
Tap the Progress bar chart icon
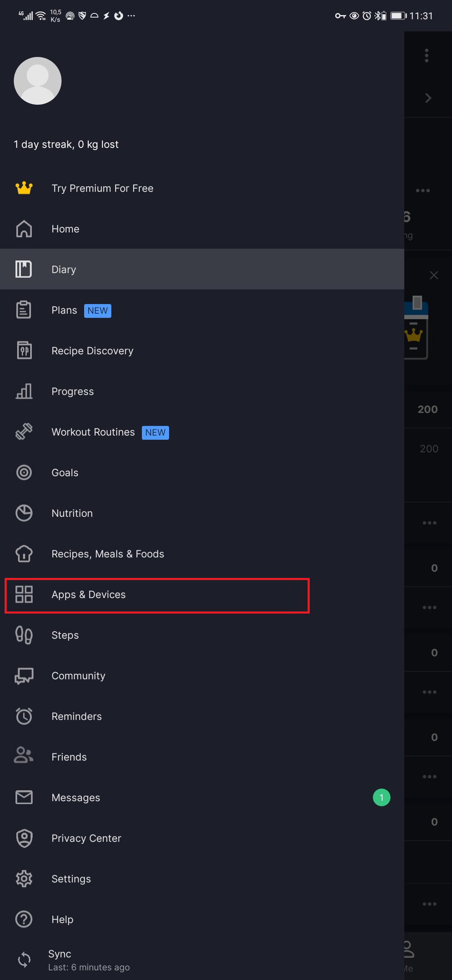pos(24,391)
